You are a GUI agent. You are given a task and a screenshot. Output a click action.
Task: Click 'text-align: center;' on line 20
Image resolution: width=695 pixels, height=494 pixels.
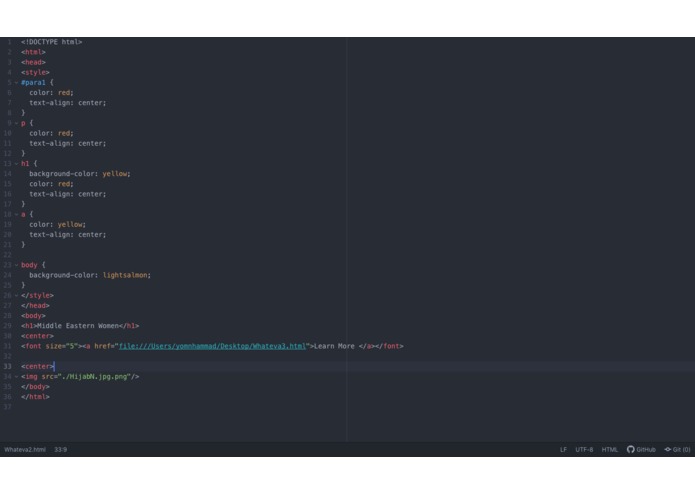coord(68,235)
